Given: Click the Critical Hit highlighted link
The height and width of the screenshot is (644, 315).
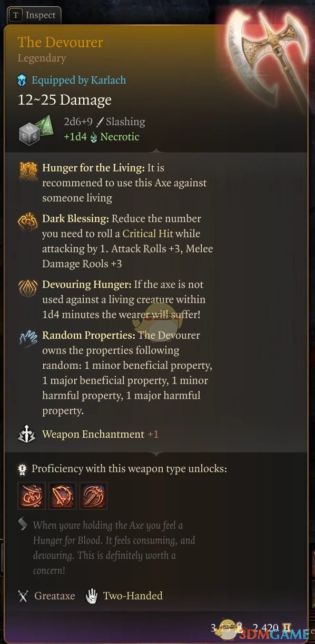Looking at the screenshot, I should [x=148, y=233].
